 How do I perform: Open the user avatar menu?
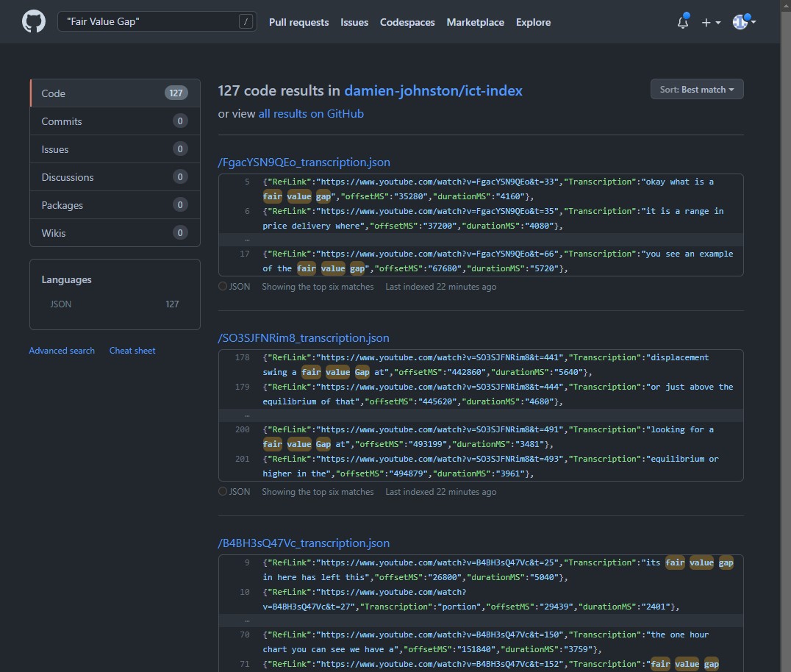744,22
